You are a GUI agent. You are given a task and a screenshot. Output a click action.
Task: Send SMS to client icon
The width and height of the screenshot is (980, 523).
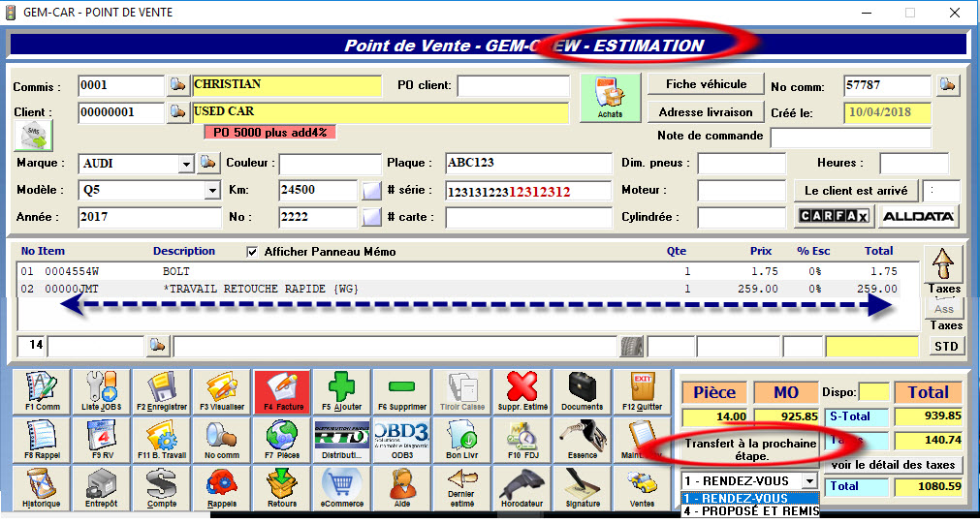pyautogui.click(x=34, y=136)
